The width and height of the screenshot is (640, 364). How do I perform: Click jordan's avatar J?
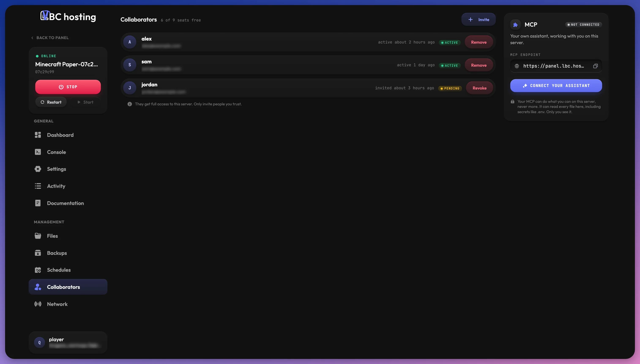[x=130, y=88]
